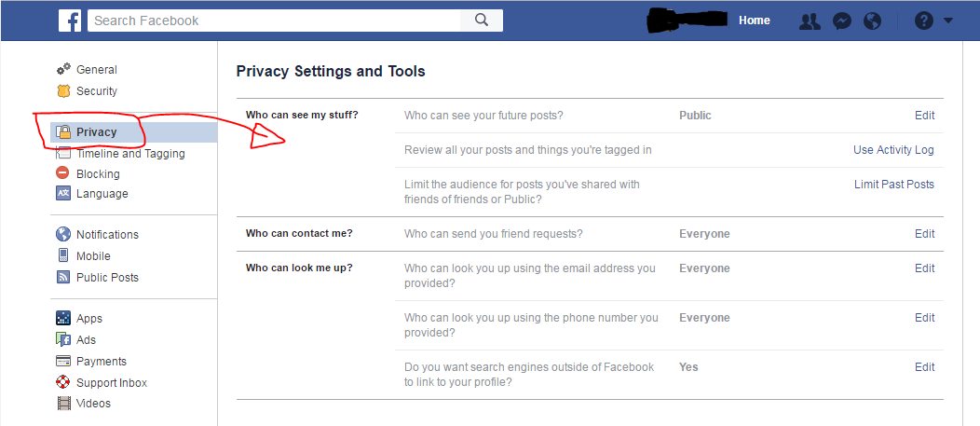The height and width of the screenshot is (426, 980).
Task: Click the Ads icon in sidebar
Action: 63,339
